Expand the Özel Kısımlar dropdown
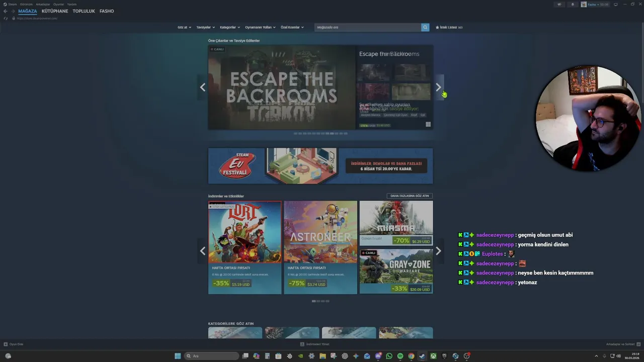Screen dimensions: 644x362 (292, 27)
